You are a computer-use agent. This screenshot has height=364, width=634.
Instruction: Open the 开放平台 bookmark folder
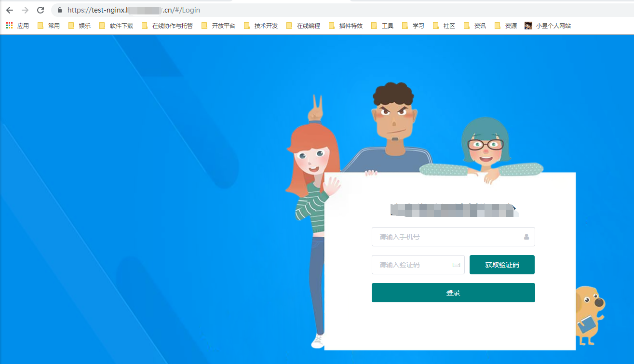[218, 26]
